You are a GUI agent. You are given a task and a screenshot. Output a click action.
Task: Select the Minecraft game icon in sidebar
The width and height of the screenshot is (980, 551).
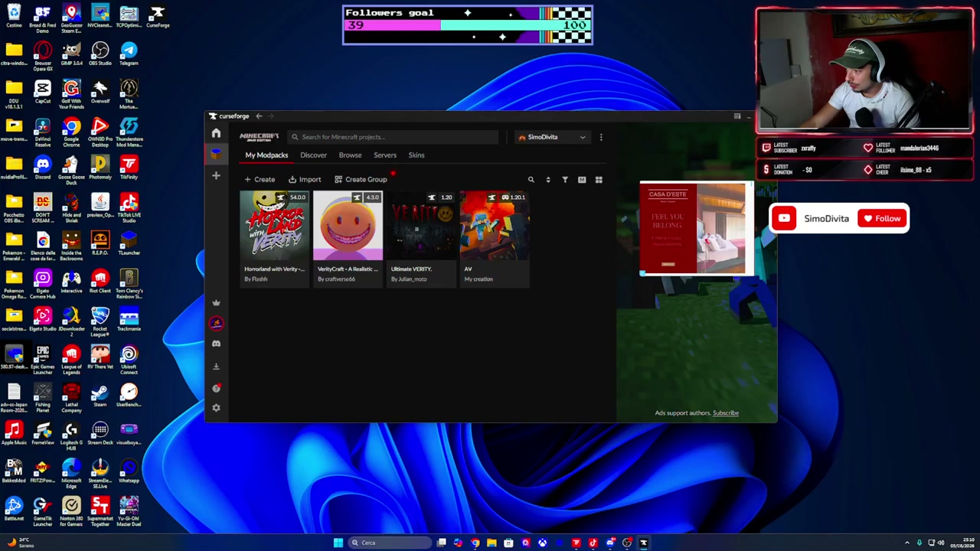[216, 154]
